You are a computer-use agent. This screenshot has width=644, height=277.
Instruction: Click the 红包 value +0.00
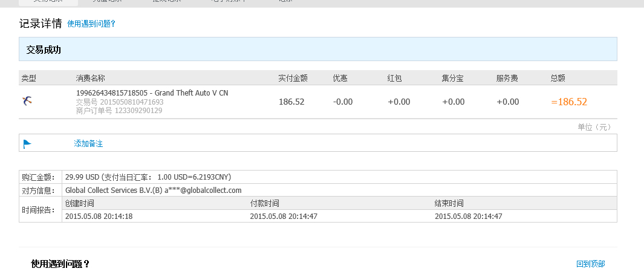[399, 102]
